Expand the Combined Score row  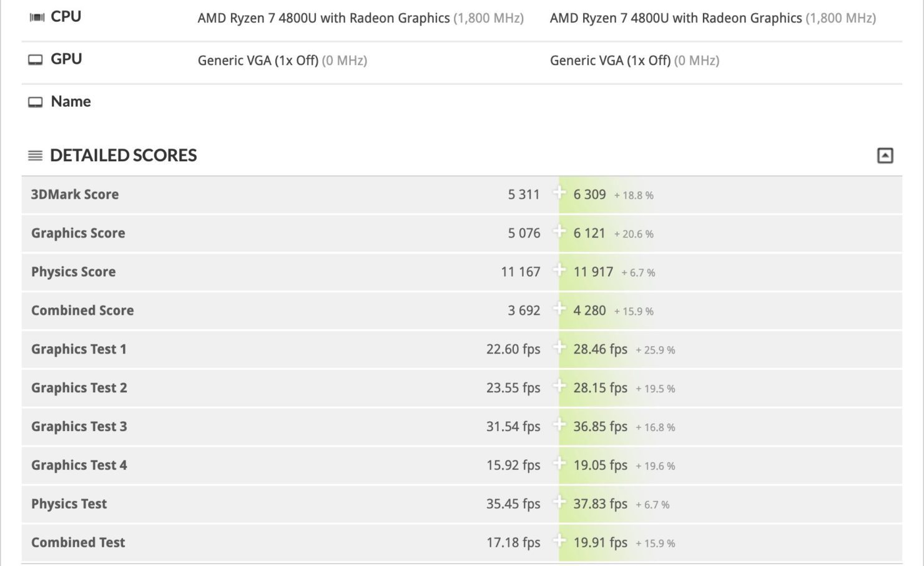(x=560, y=310)
